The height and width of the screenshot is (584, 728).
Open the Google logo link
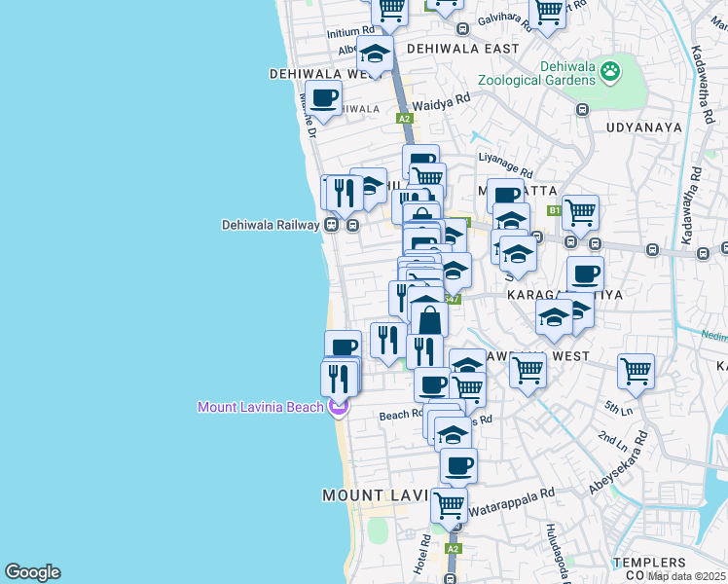pyautogui.click(x=32, y=572)
